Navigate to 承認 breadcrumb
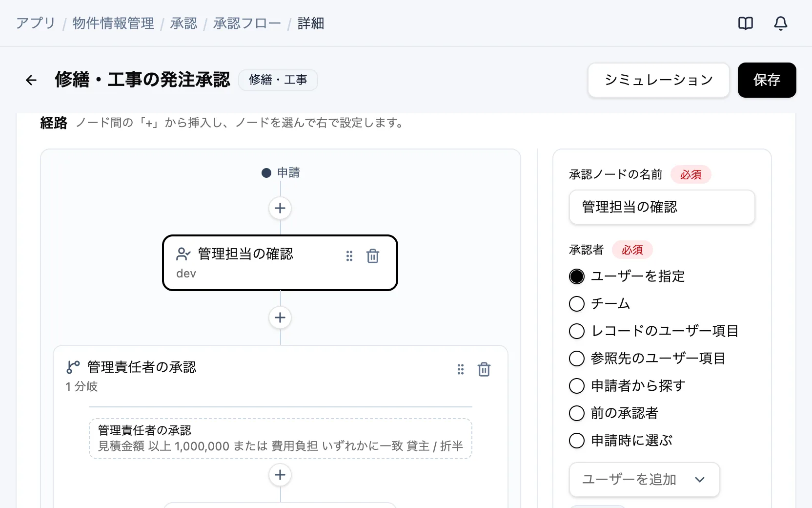 (x=184, y=23)
